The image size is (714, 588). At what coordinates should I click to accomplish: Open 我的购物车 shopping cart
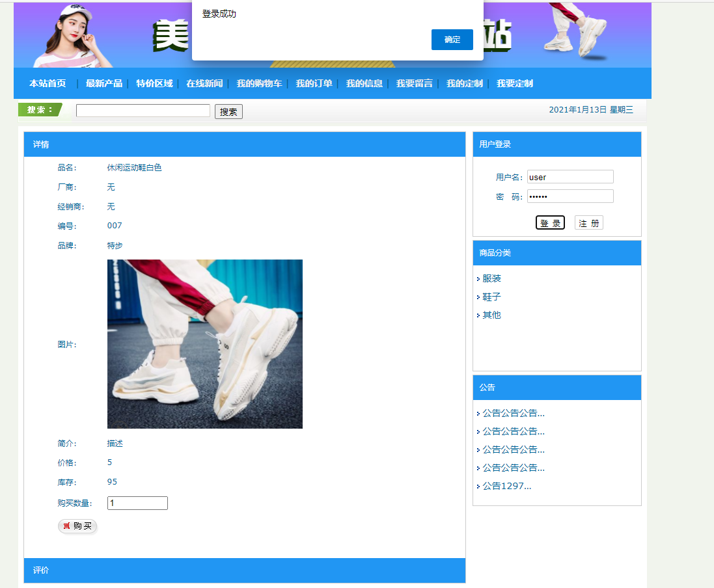260,83
